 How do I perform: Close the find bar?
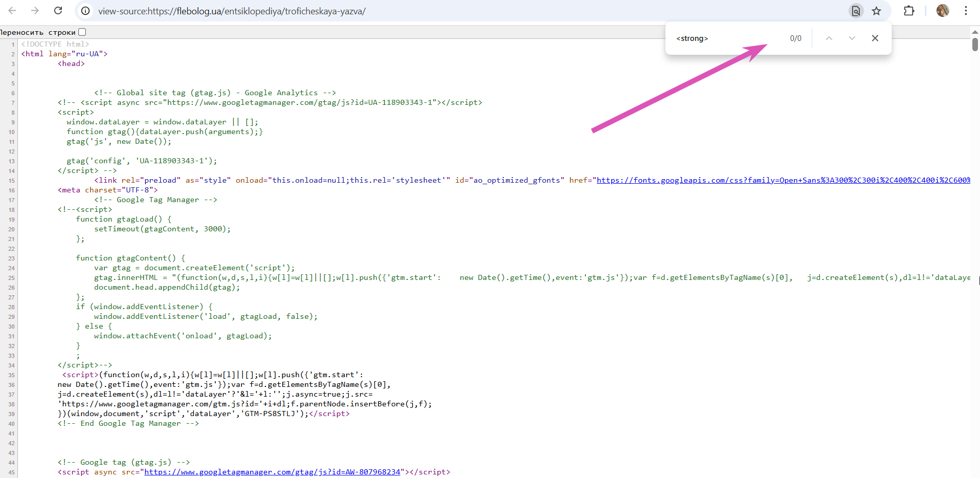[x=875, y=38]
